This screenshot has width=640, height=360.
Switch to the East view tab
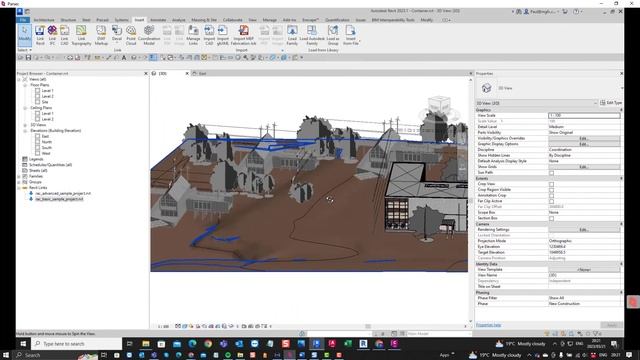click(202, 73)
